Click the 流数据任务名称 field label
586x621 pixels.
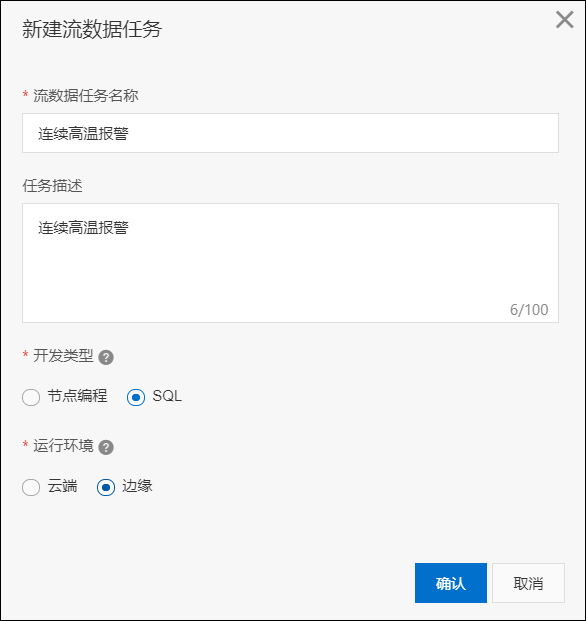click(86, 96)
